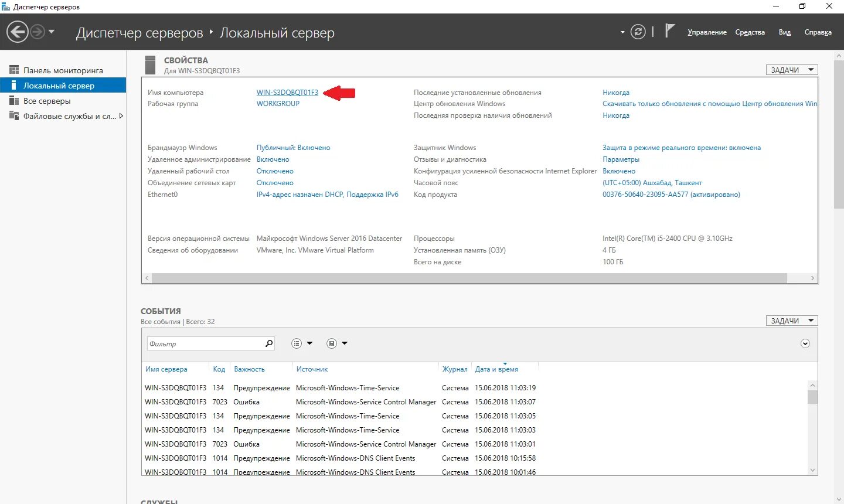Expand Файловые службы arrow in sidebar
This screenshot has width=844, height=504.
coord(121,116)
